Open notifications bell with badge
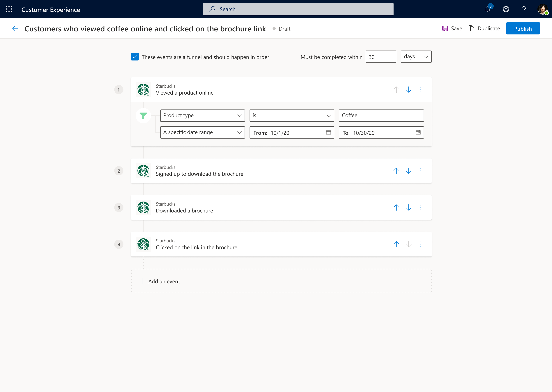 487,9
